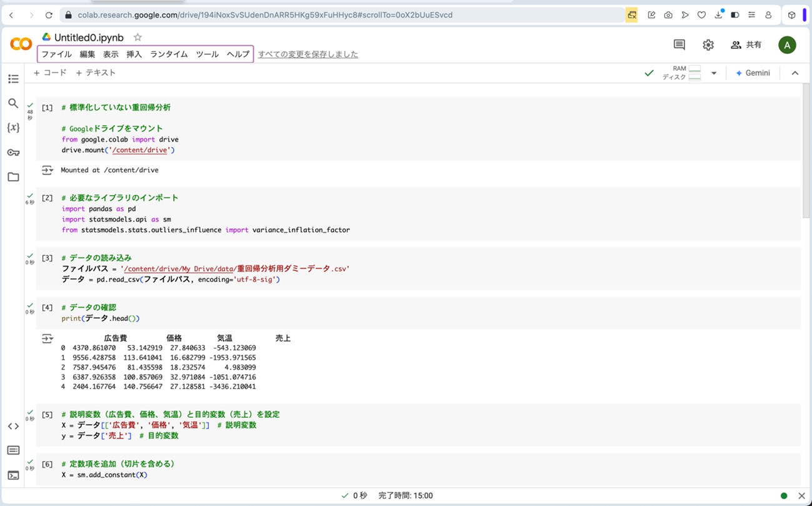Add a code cell with + コード
The width and height of the screenshot is (812, 506).
[x=50, y=73]
